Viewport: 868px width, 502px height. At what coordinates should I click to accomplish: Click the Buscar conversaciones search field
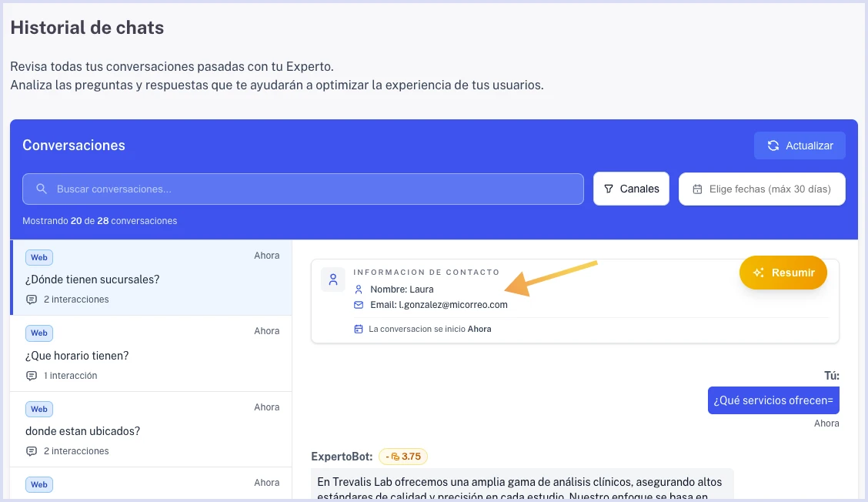(303, 189)
